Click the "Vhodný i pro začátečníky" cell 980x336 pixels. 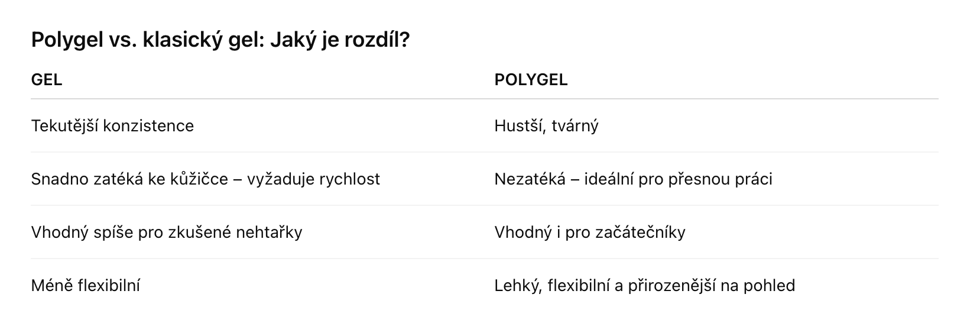coord(589,232)
